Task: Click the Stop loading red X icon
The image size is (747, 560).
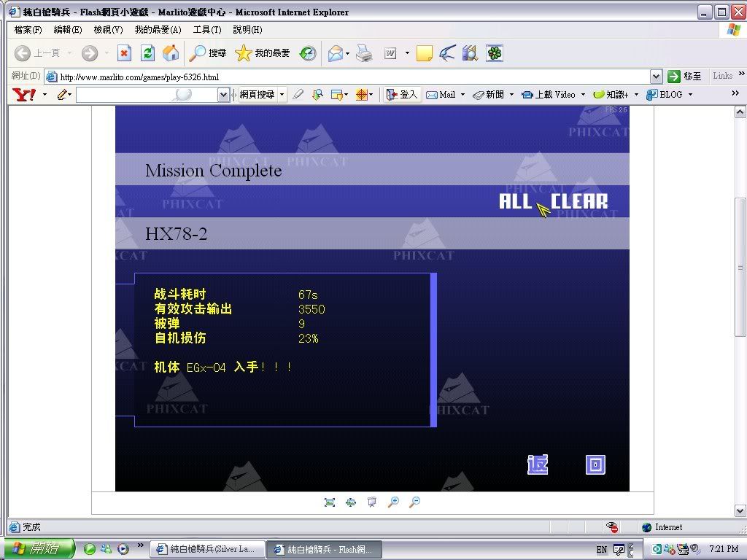Action: pyautogui.click(x=125, y=53)
